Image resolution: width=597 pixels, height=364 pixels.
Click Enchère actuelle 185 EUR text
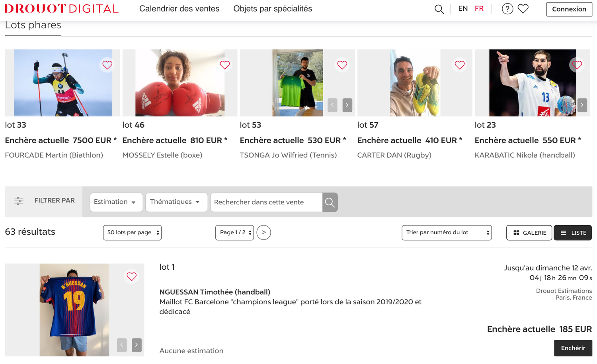540,329
